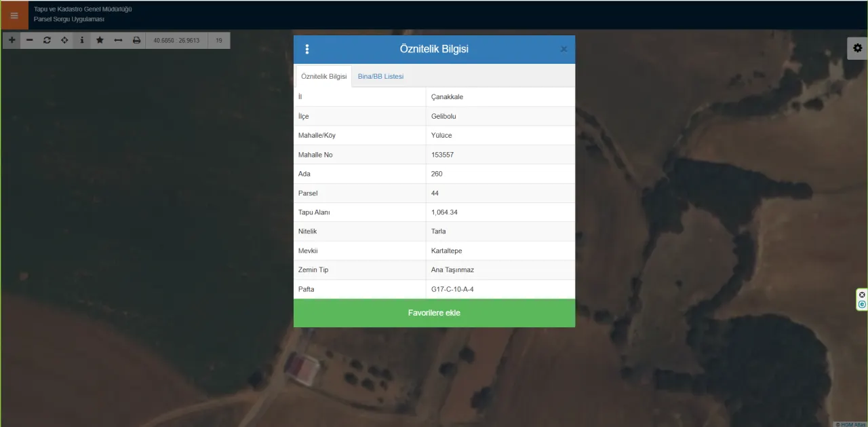Open the HGM Atlas attribution link

click(852, 424)
